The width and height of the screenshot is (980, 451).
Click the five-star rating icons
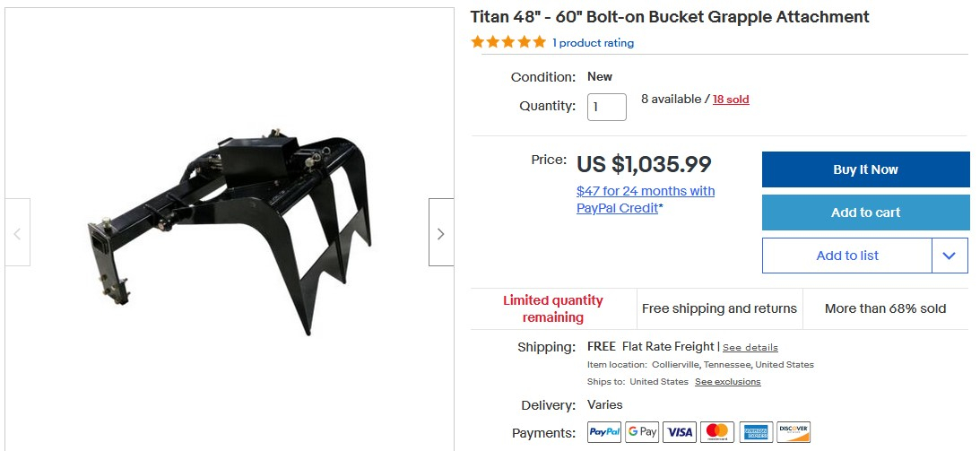point(508,42)
